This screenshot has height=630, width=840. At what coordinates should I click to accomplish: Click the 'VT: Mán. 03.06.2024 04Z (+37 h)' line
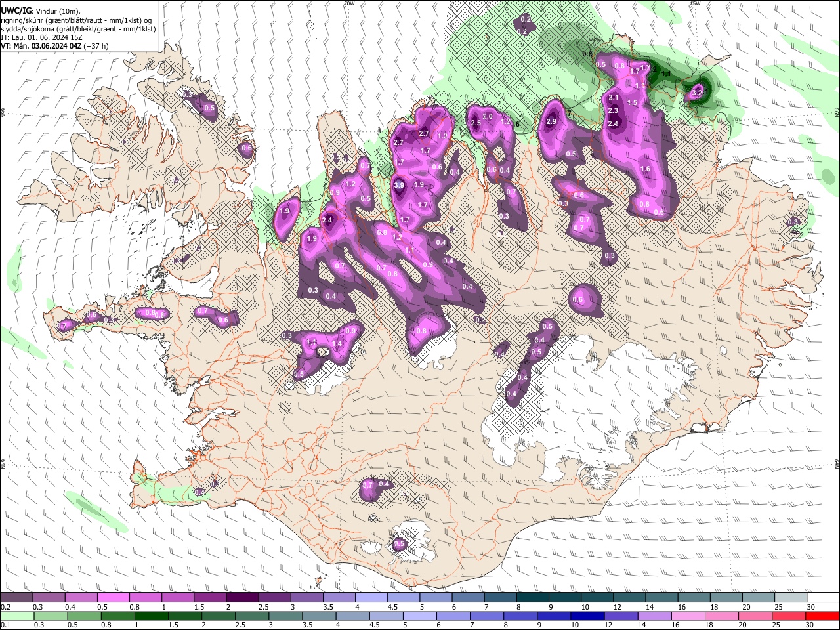coord(54,46)
